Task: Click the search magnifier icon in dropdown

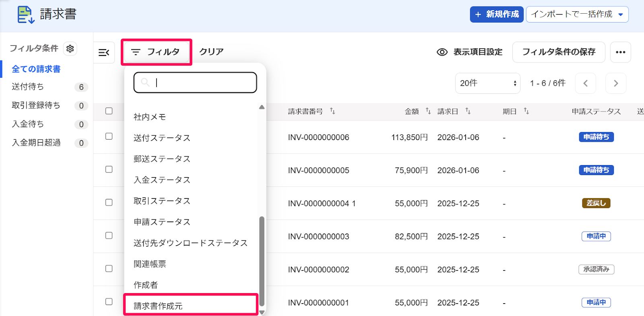Action: tap(145, 83)
